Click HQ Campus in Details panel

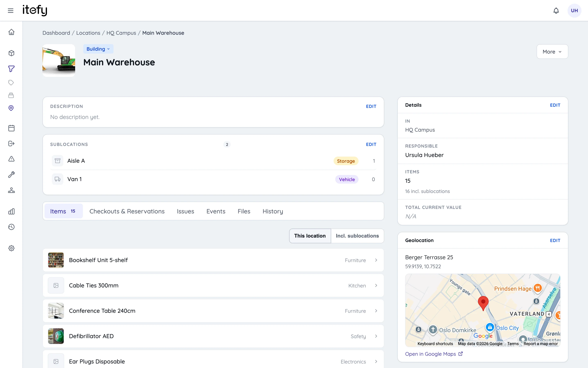coord(420,130)
